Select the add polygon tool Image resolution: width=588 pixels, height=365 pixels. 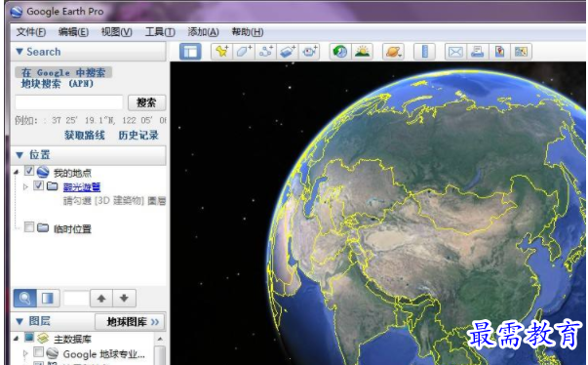244,52
